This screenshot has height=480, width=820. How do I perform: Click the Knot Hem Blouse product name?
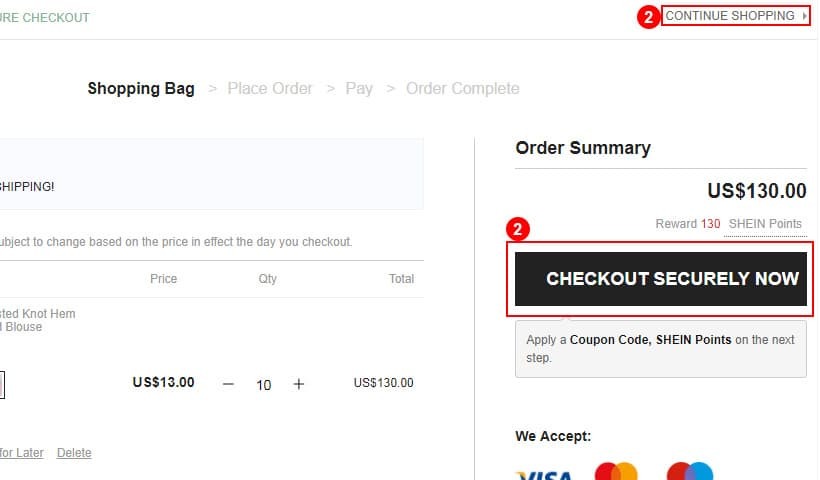(38, 320)
